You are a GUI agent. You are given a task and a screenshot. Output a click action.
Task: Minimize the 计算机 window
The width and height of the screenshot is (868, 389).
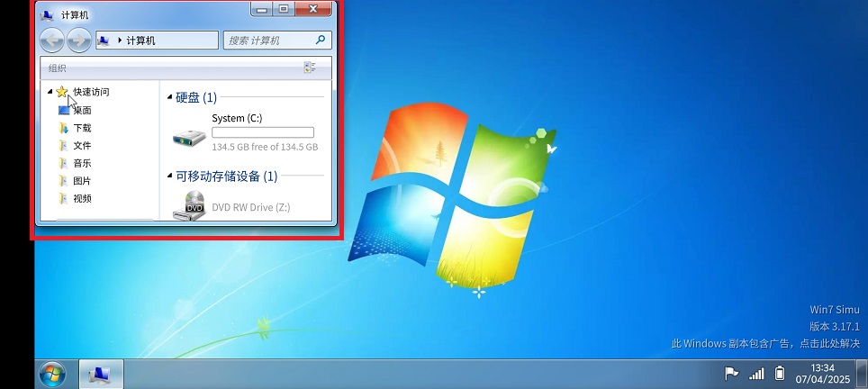pyautogui.click(x=262, y=9)
